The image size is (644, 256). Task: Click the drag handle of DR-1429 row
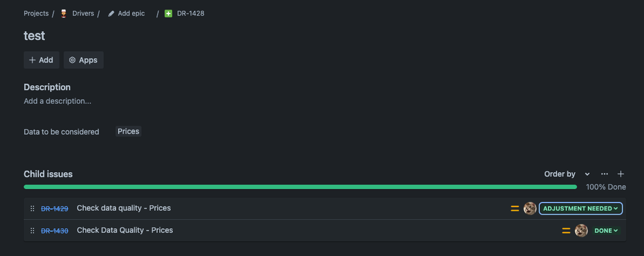(x=32, y=208)
